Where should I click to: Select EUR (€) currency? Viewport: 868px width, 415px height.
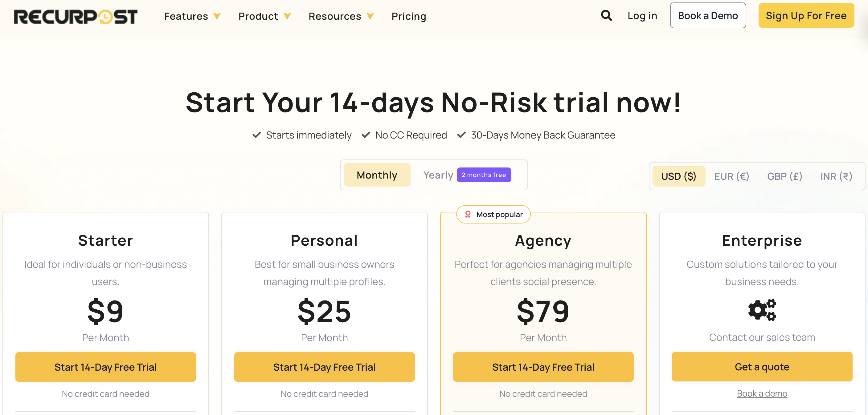coord(731,176)
